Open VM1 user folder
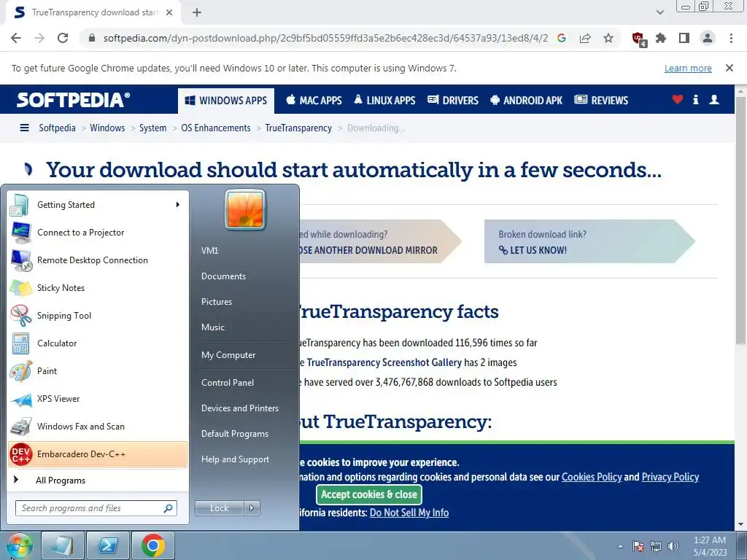747x560 pixels. [209, 251]
